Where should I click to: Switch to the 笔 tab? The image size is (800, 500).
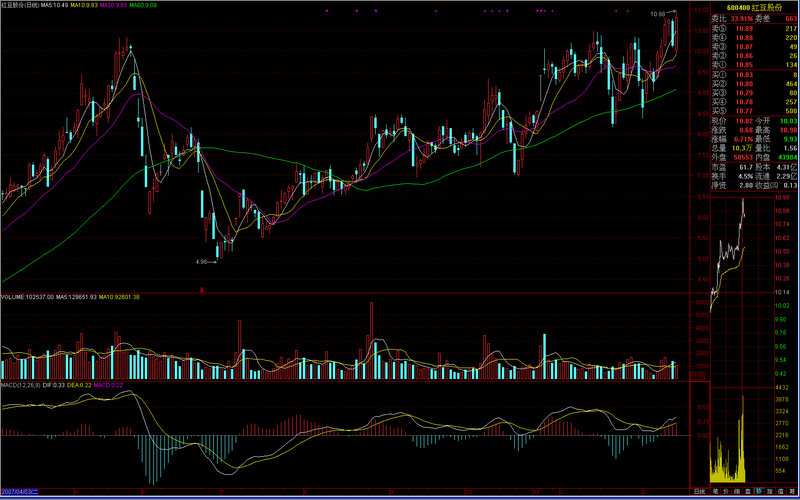tap(714, 493)
